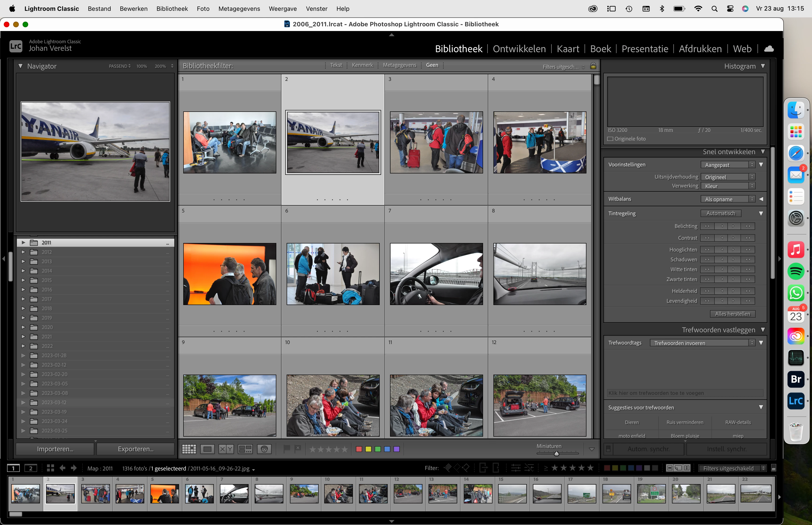The image size is (812, 525).
Task: Open Compare XY view
Action: click(226, 449)
